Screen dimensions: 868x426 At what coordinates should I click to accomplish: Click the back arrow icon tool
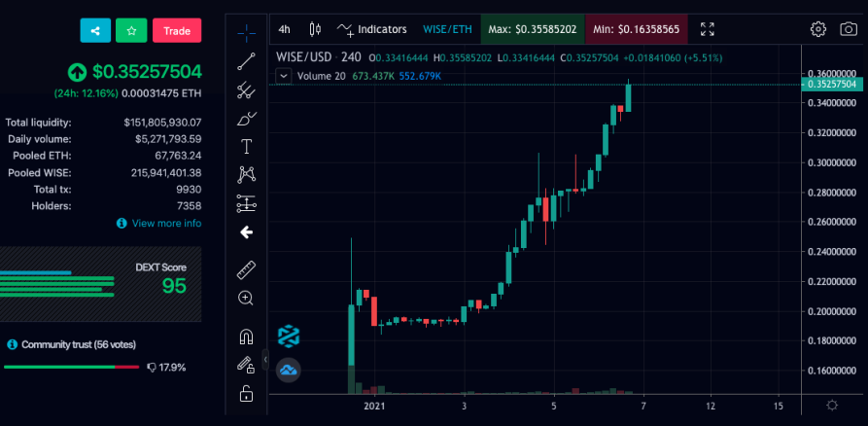246,232
